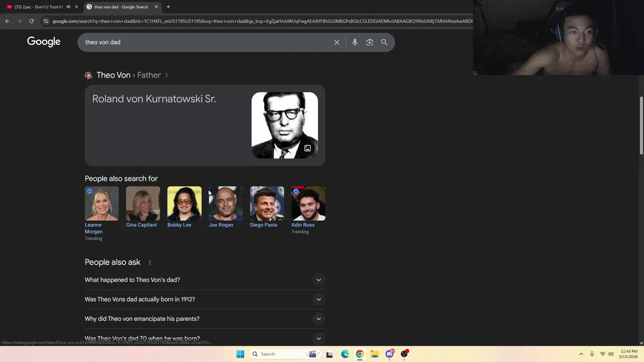Click Joe Rogan's photo thumbnail
The image size is (644, 362).
click(225, 204)
